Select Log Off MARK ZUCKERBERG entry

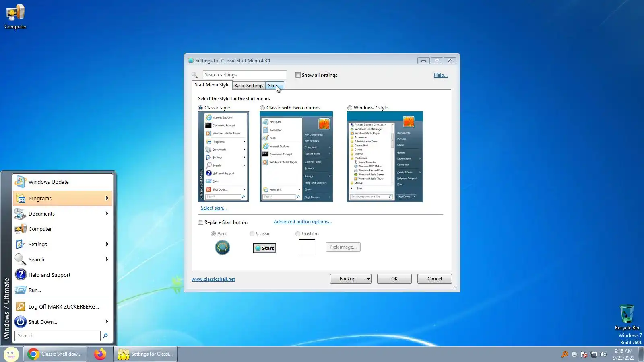pyautogui.click(x=63, y=307)
